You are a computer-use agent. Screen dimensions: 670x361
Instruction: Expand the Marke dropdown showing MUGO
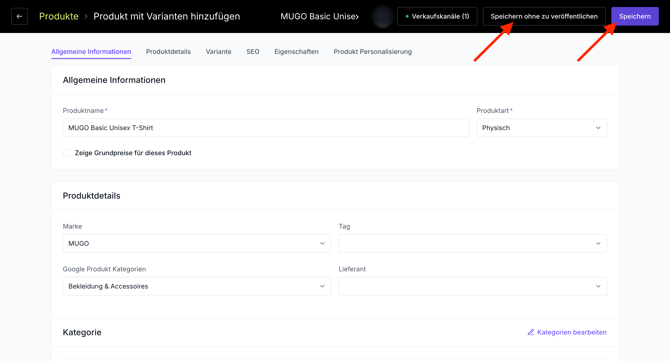click(197, 244)
